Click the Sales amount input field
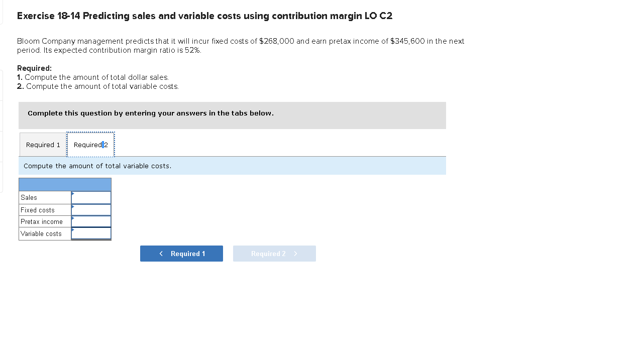The width and height of the screenshot is (644, 362). coord(93,197)
